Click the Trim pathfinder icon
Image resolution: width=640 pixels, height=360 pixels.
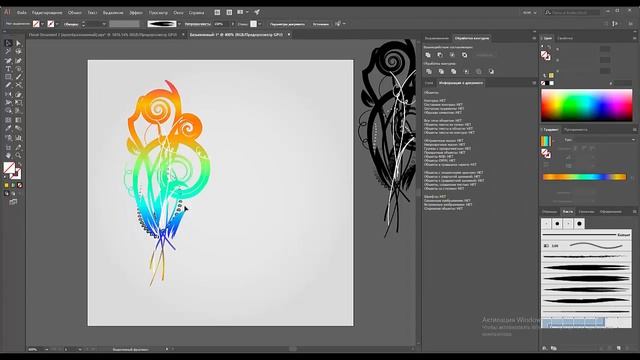(x=441, y=71)
